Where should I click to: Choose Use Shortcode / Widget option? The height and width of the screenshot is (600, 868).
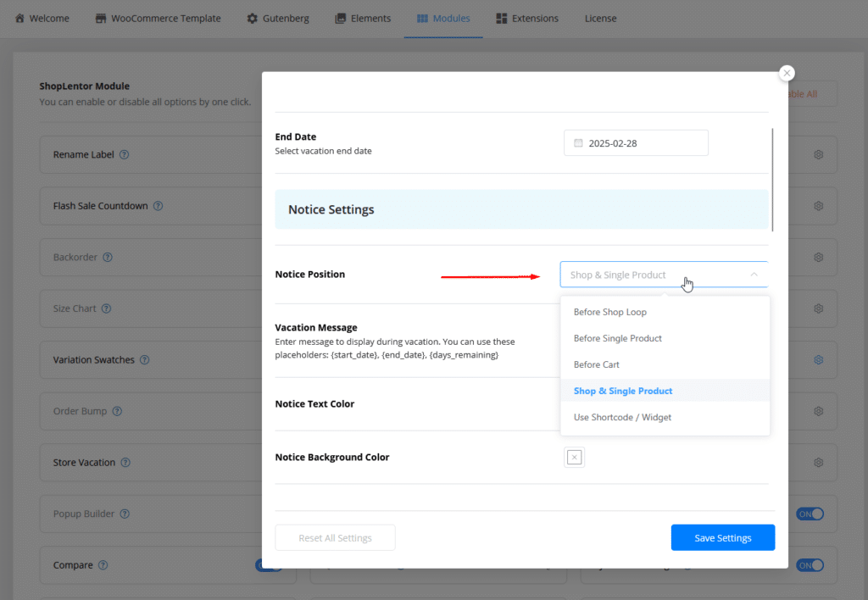pyautogui.click(x=622, y=417)
